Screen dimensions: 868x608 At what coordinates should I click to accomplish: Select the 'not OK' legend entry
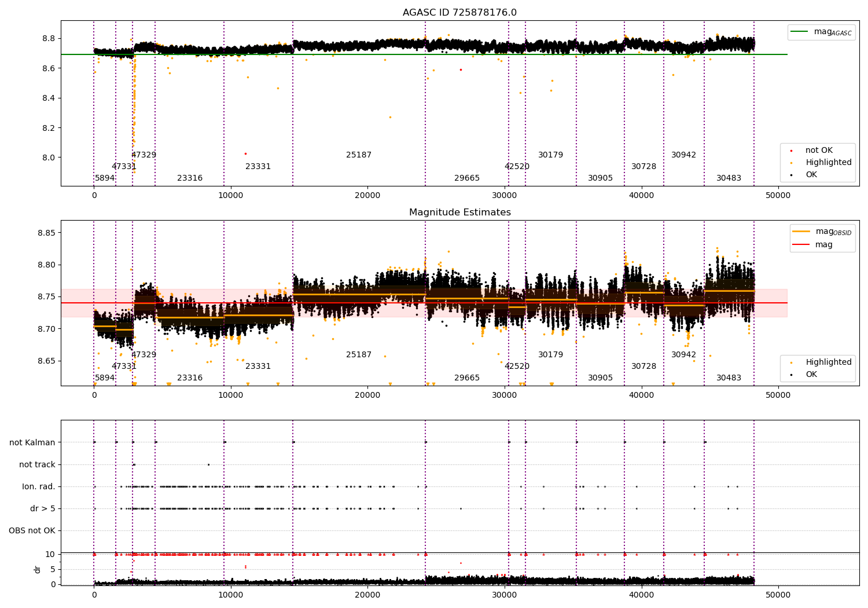coord(819,151)
